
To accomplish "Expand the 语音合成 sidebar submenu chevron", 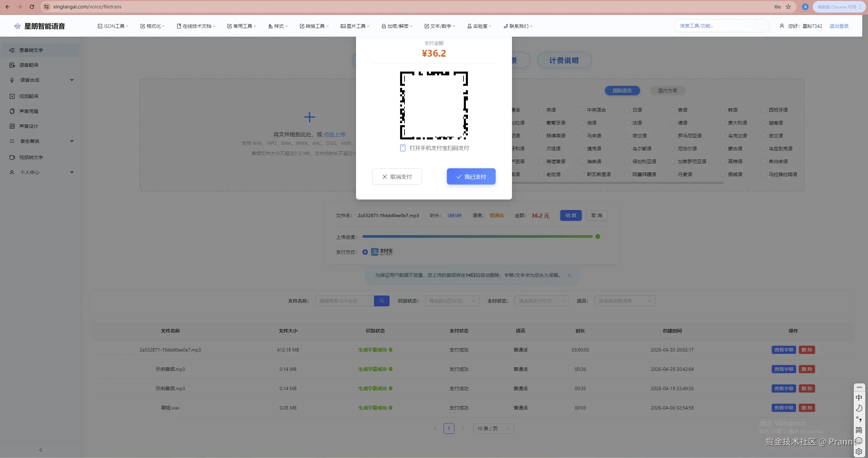I will point(72,80).
